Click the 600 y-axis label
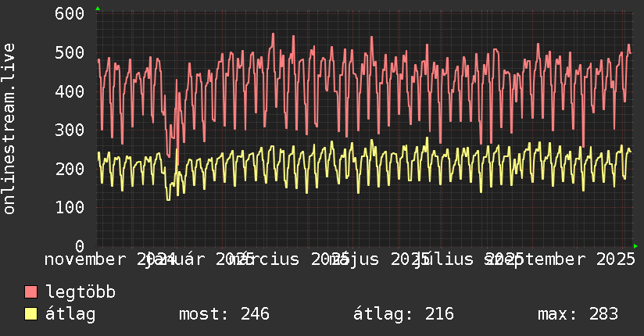The width and height of the screenshot is (644, 336). coord(70,13)
